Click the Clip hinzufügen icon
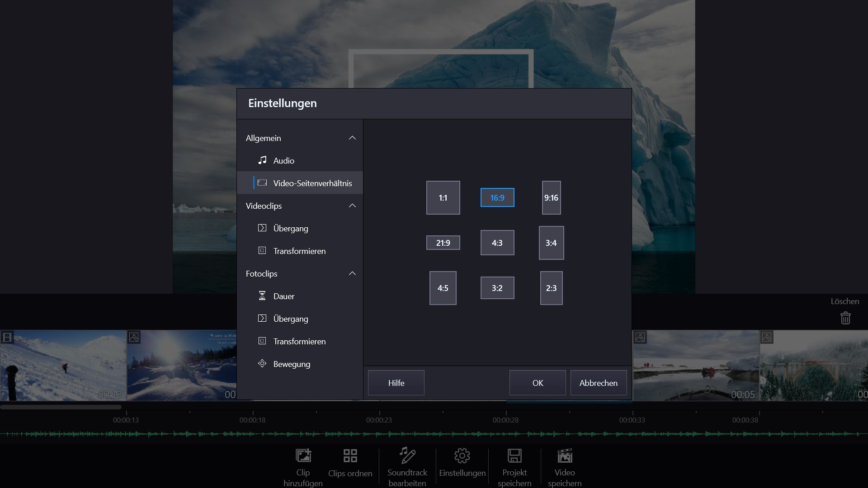 (x=303, y=455)
